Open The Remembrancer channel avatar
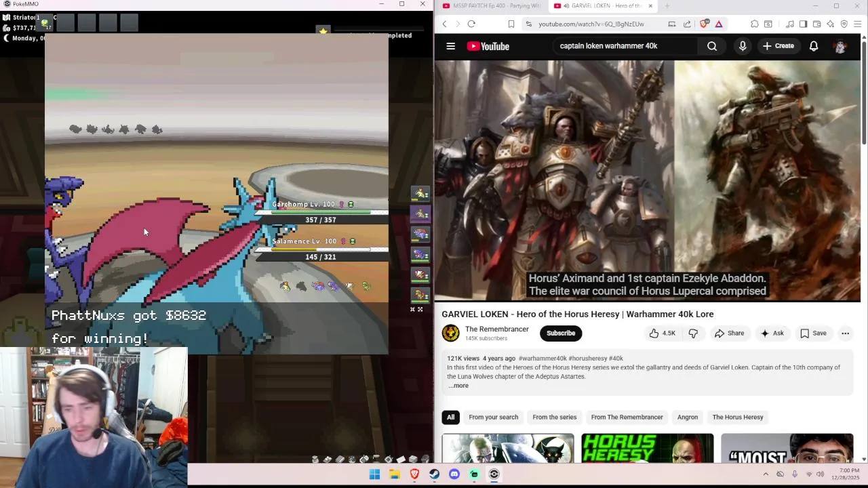 tap(450, 333)
